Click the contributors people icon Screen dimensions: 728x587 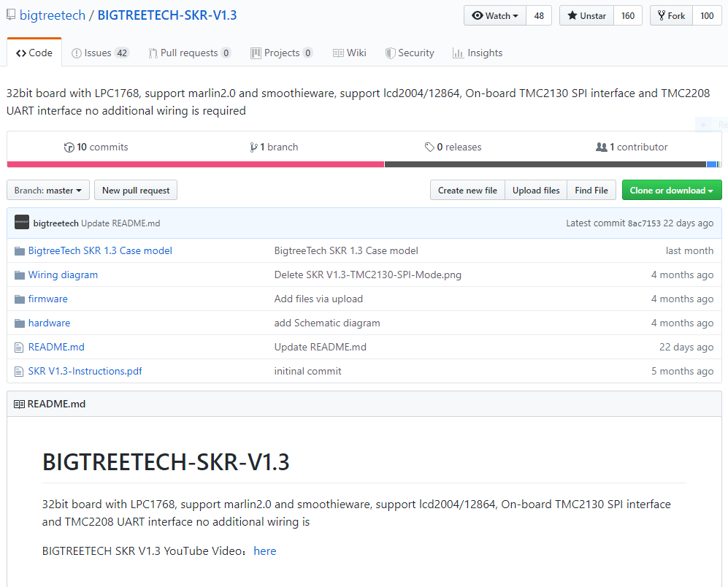coord(601,147)
